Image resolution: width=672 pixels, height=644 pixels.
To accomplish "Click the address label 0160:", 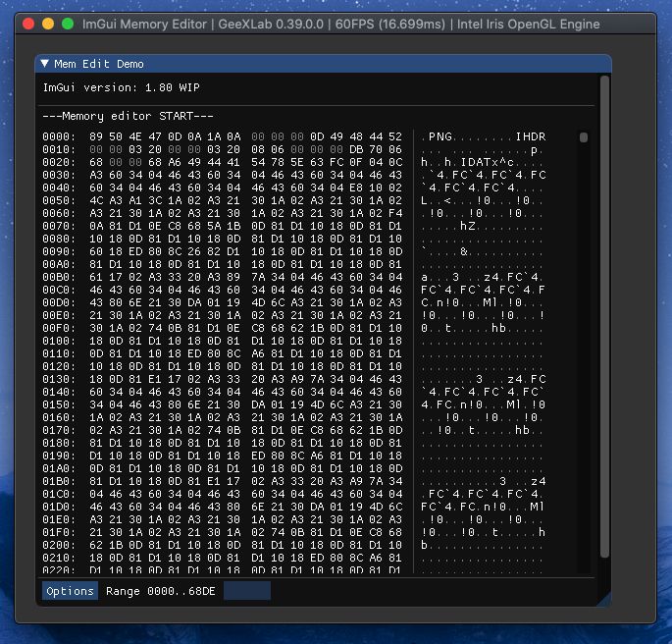I will [x=59, y=417].
